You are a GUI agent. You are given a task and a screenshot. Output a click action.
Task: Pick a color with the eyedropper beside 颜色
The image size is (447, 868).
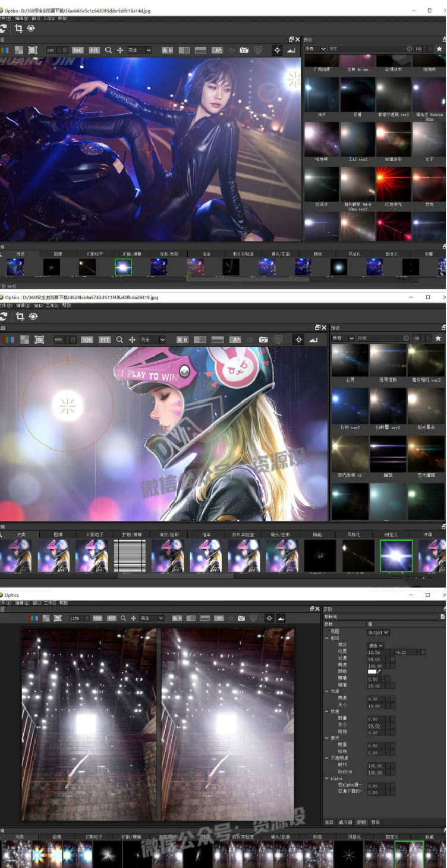pos(378,671)
